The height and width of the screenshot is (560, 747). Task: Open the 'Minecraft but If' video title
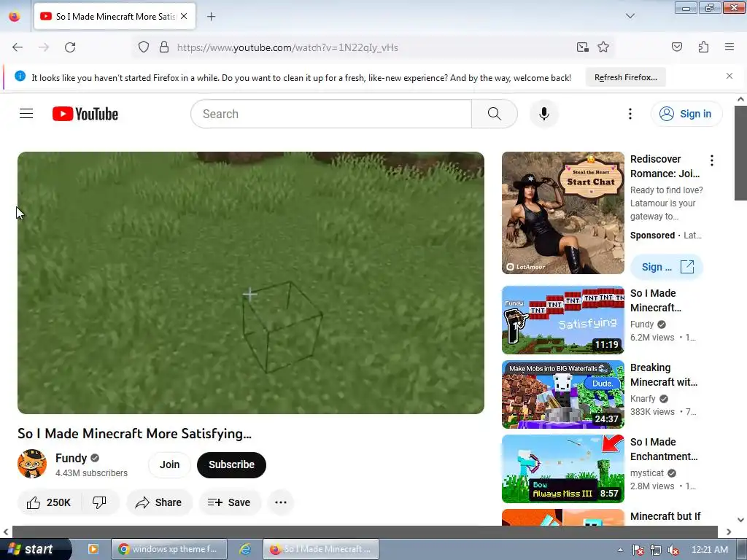click(x=665, y=517)
